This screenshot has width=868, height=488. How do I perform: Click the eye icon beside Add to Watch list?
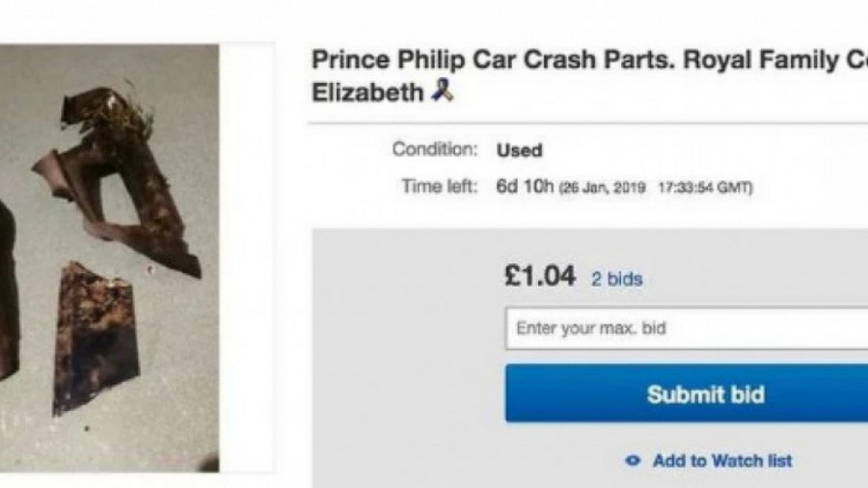pos(633,461)
